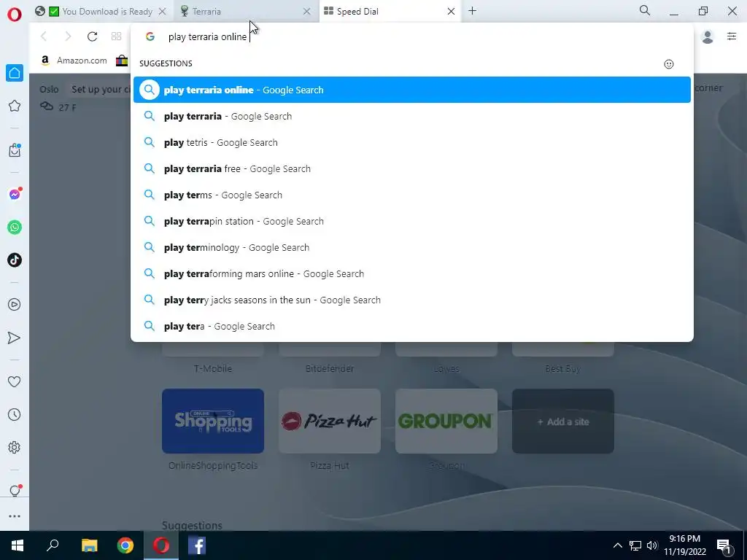747x560 pixels.
Task: Click the Add a site tile
Action: [x=563, y=421]
